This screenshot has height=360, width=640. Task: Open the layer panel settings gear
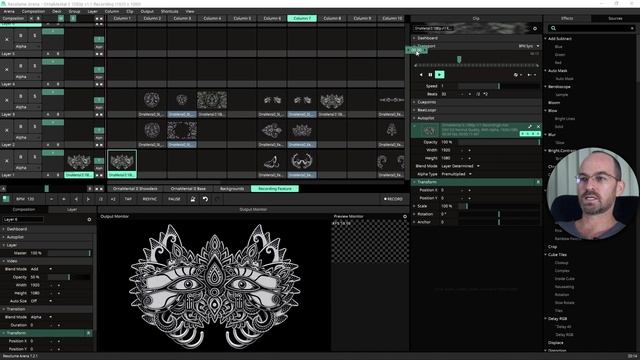click(89, 220)
